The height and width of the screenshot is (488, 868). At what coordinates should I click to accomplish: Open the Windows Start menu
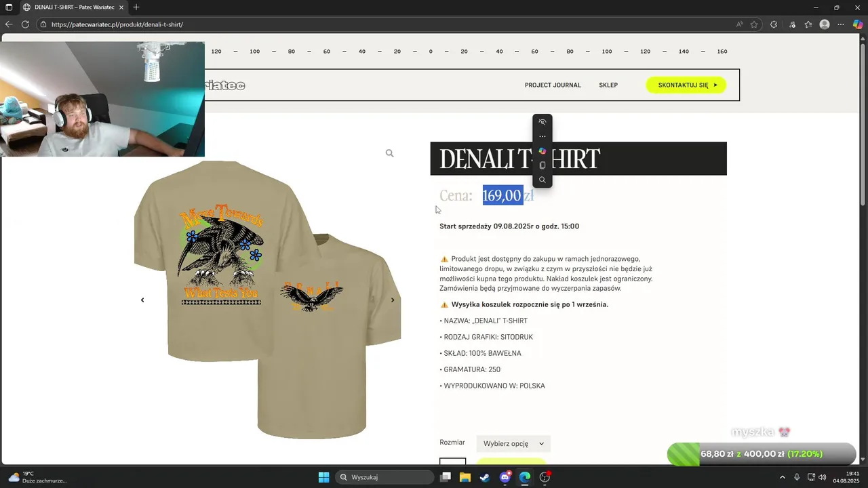323,477
